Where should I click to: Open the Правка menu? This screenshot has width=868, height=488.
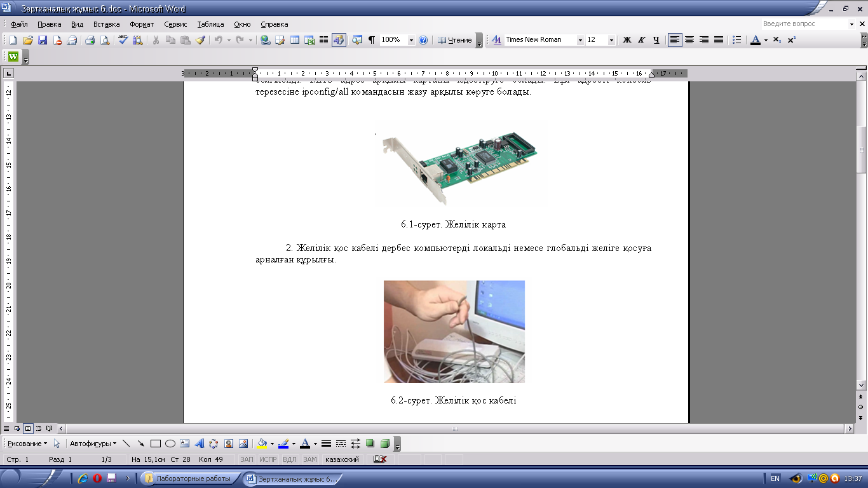coord(49,24)
